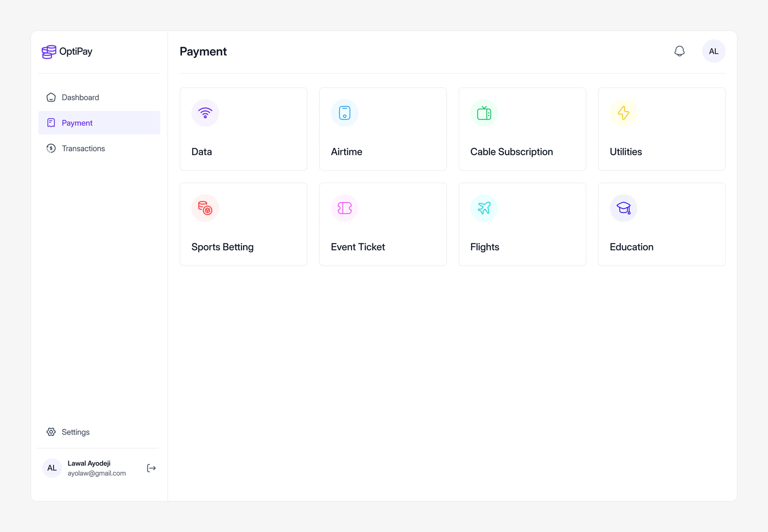Choose the Airtime card label
768x532 pixels.
pyautogui.click(x=346, y=152)
